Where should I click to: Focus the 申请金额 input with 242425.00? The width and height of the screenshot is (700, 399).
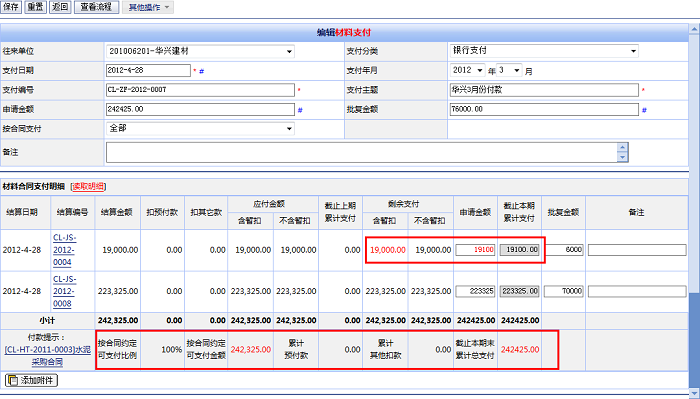200,109
